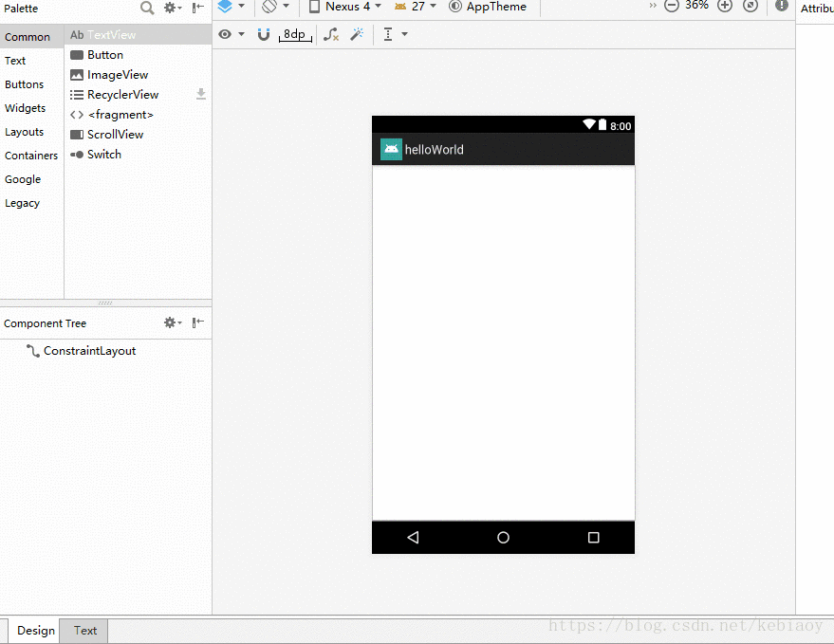Select the Buttons palette category
Screen dimensions: 834x644
(31, 84)
